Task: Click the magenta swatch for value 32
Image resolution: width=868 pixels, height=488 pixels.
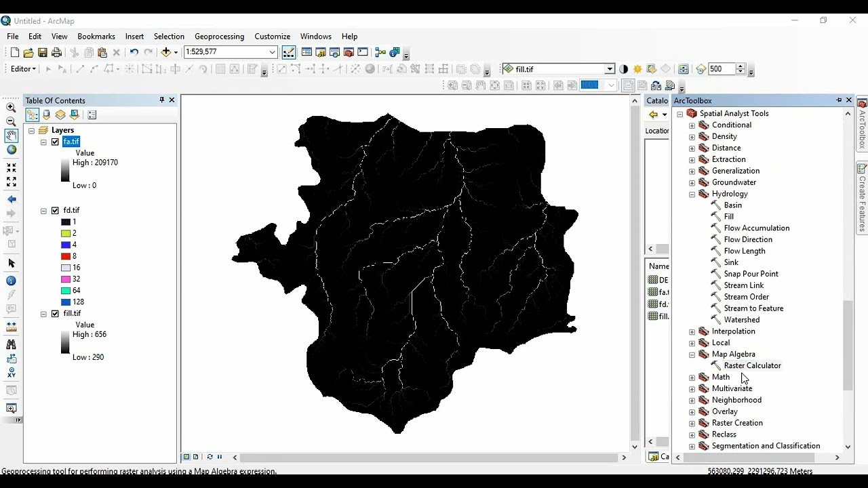Action: 66,279
